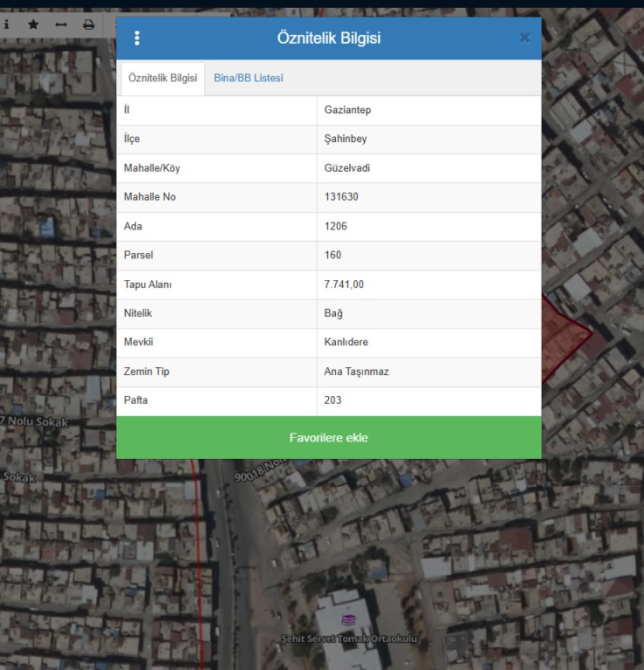Select the Öznitelik Bilgisi tab
This screenshot has height=670, width=644.
(x=162, y=79)
